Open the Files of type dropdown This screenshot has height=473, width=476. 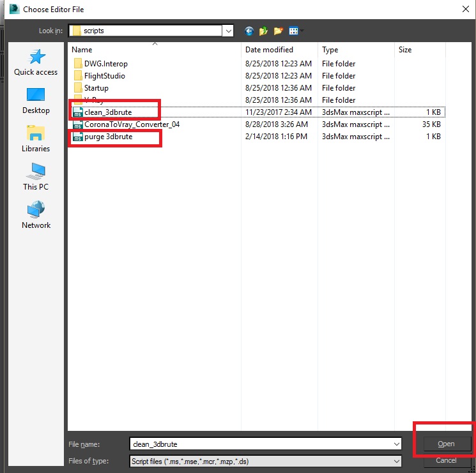(397, 461)
